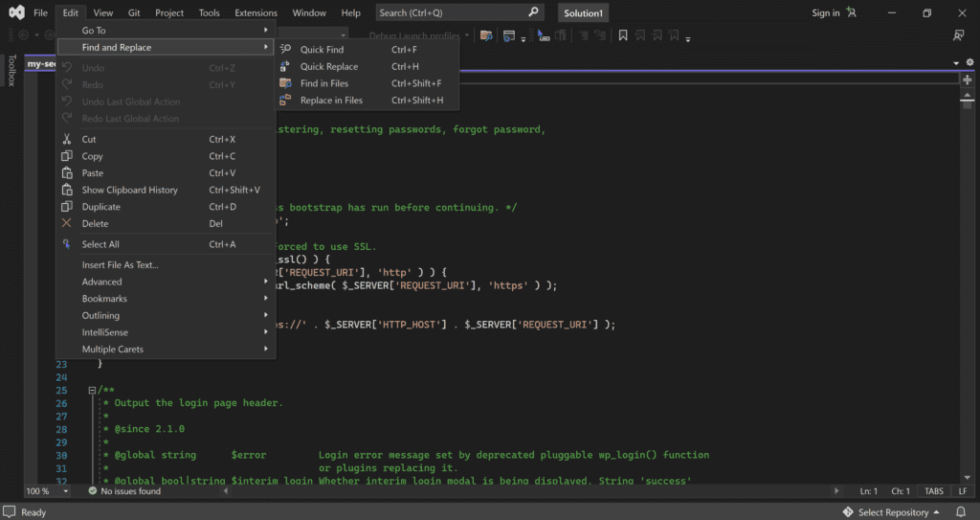This screenshot has height=520, width=980.
Task: Open editor settings gear icon
Action: click(x=969, y=62)
